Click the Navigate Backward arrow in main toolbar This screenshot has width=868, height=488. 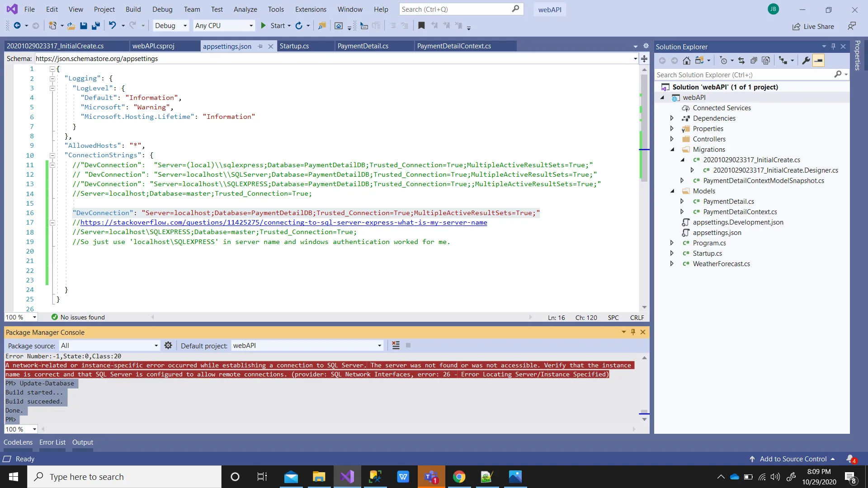pyautogui.click(x=17, y=26)
